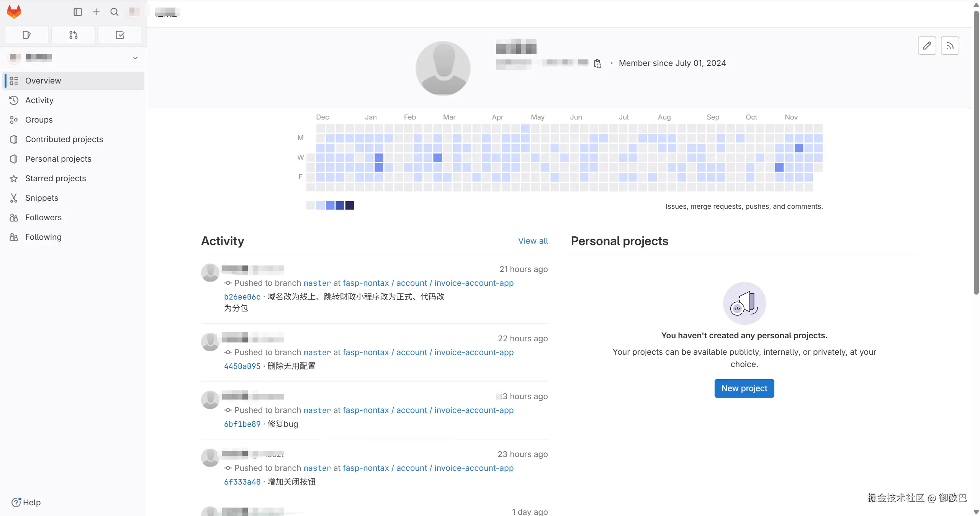The image size is (980, 516).
Task: Subscribe via the RSS feed icon
Action: pos(950,46)
